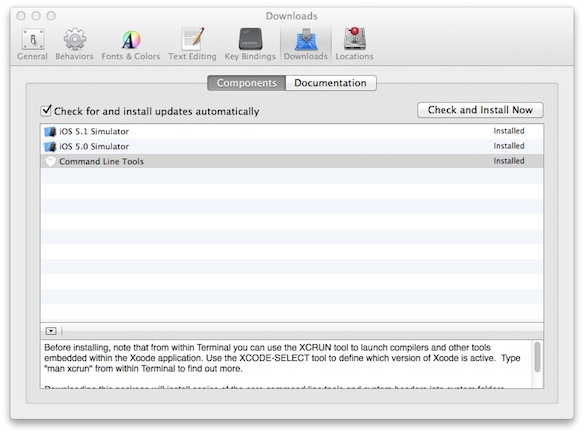Open the Fonts & Colors preferences

click(130, 44)
